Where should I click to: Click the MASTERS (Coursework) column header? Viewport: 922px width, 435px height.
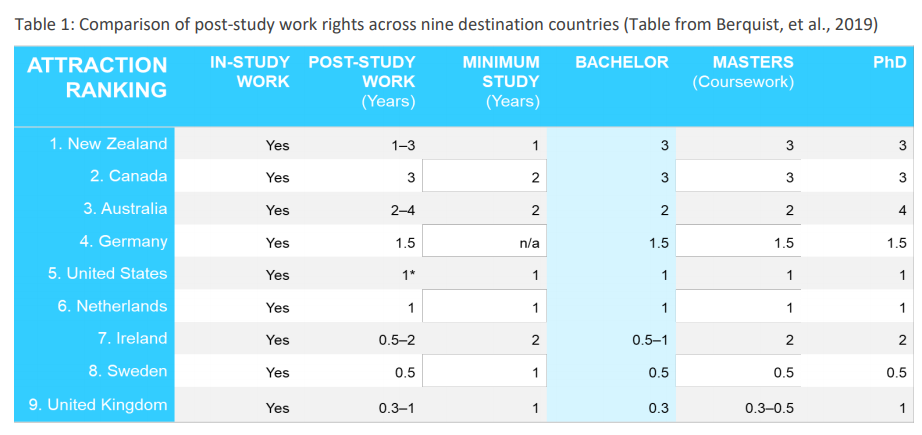[739, 72]
